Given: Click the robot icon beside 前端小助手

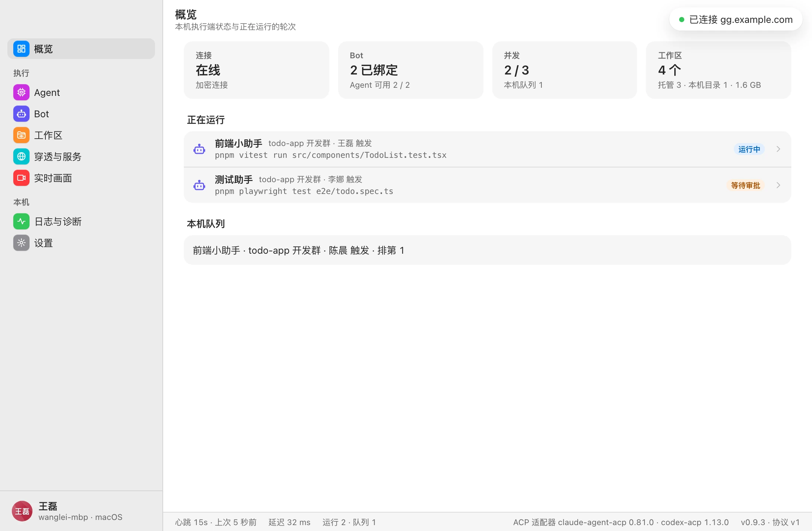Looking at the screenshot, I should [x=199, y=149].
